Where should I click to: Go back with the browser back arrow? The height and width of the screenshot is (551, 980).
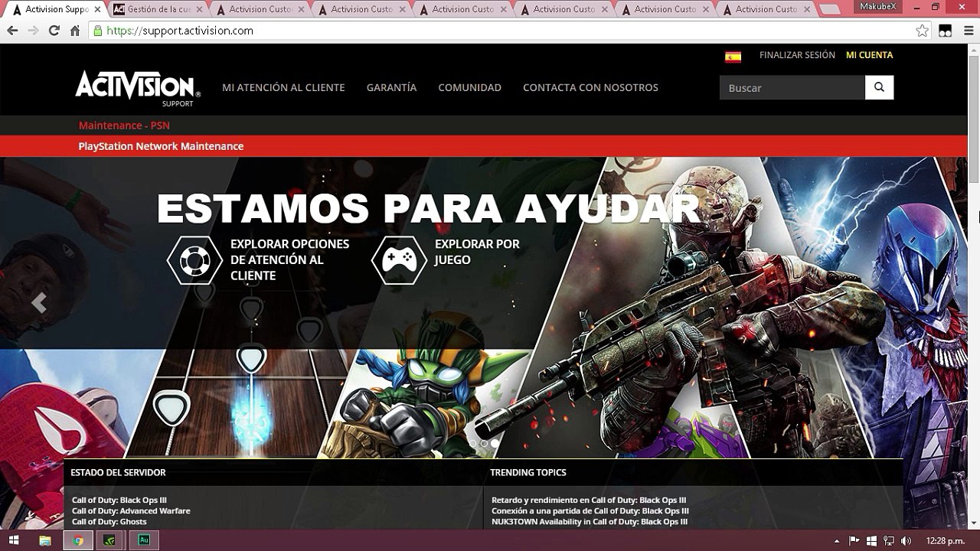[13, 31]
